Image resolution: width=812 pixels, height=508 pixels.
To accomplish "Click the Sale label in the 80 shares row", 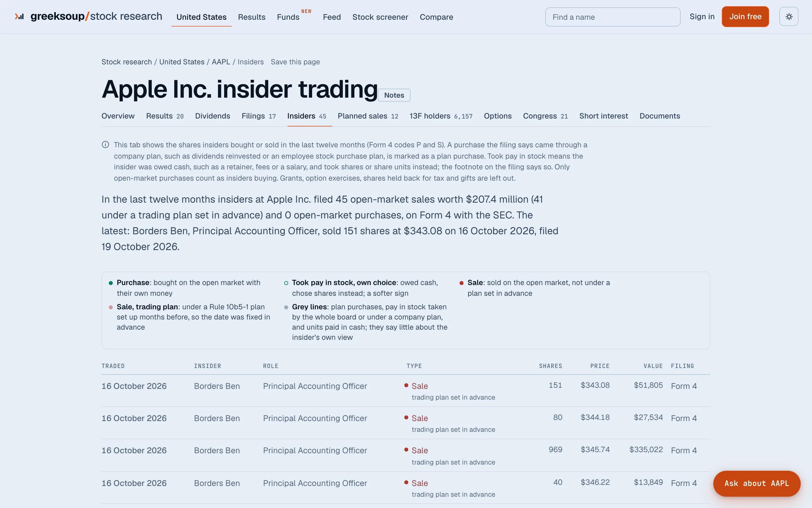I will click(x=420, y=418).
